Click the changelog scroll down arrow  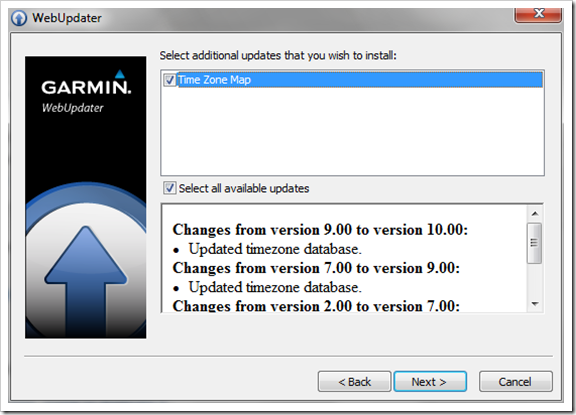coord(535,304)
